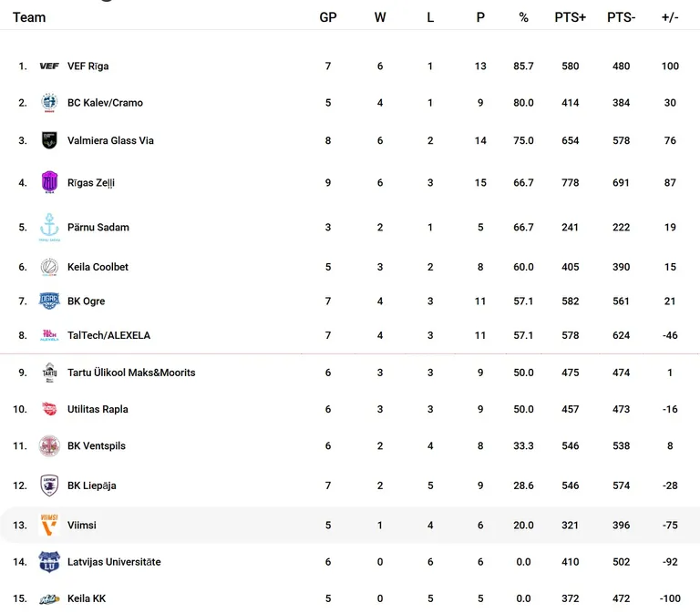Open the Utilitas Rapla team name

tap(98, 409)
